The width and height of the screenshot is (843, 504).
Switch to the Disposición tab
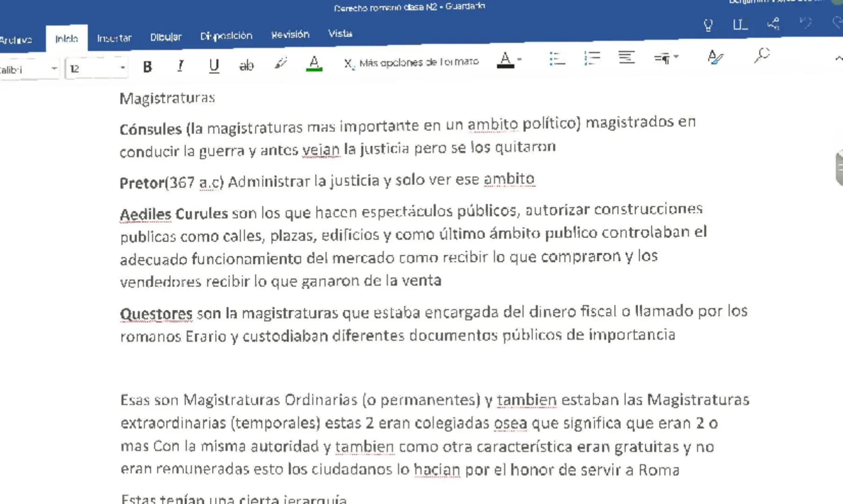(226, 36)
